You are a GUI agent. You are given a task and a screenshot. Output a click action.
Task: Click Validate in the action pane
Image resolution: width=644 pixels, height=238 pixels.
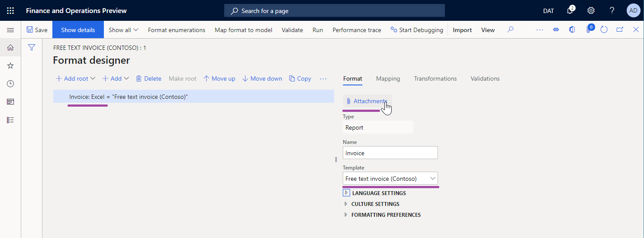[x=292, y=30]
